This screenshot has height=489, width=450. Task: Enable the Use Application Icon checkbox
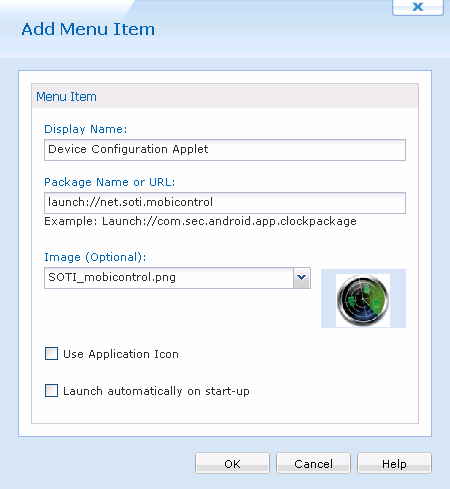click(x=51, y=354)
